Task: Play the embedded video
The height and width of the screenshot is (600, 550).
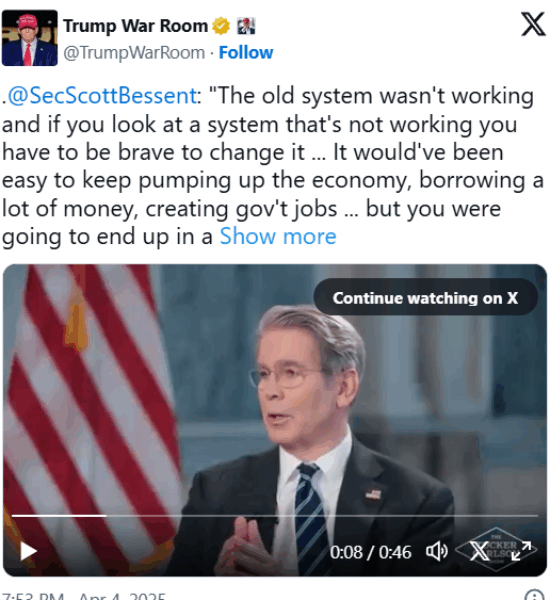Action: (x=28, y=551)
